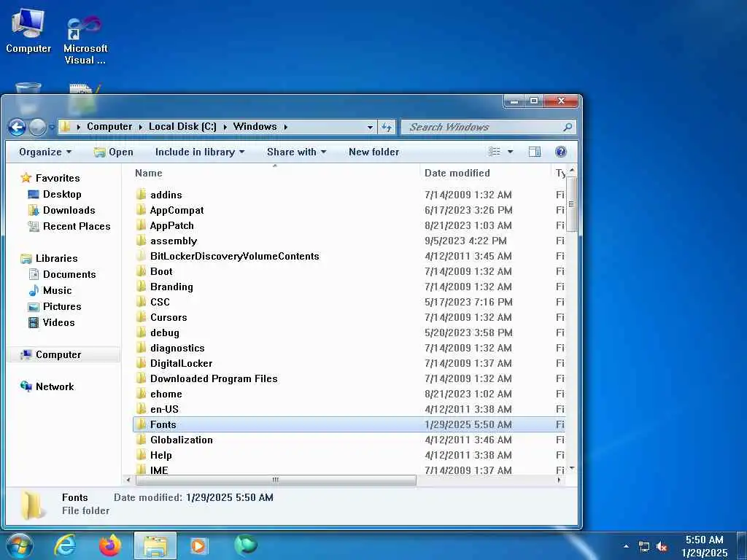Open the Start menu orb
The height and width of the screenshot is (560, 747).
click(19, 545)
